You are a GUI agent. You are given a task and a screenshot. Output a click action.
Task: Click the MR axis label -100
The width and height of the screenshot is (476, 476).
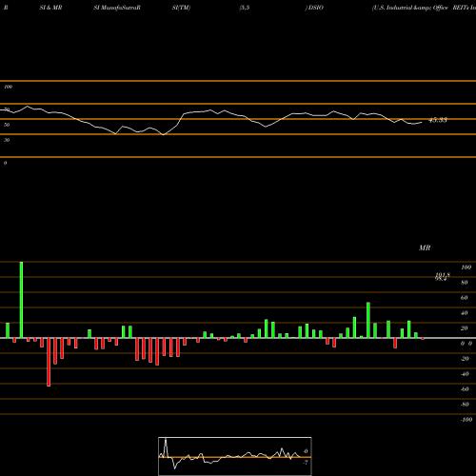pos(466,420)
